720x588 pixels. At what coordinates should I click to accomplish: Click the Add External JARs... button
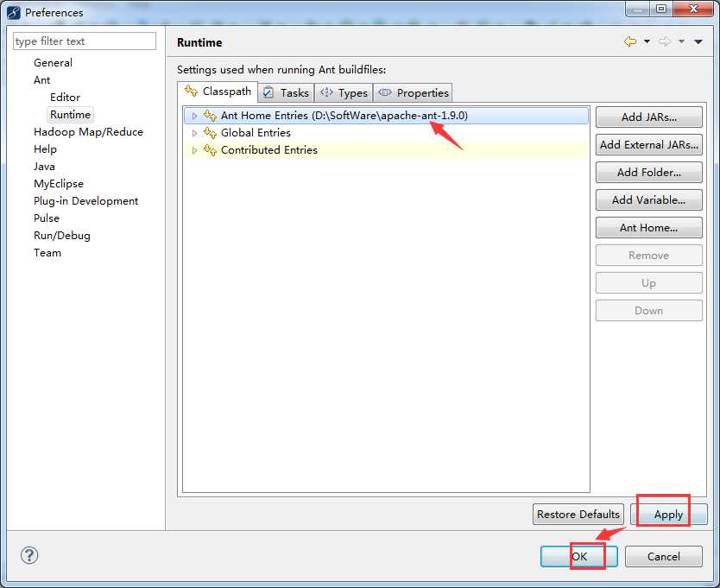649,145
